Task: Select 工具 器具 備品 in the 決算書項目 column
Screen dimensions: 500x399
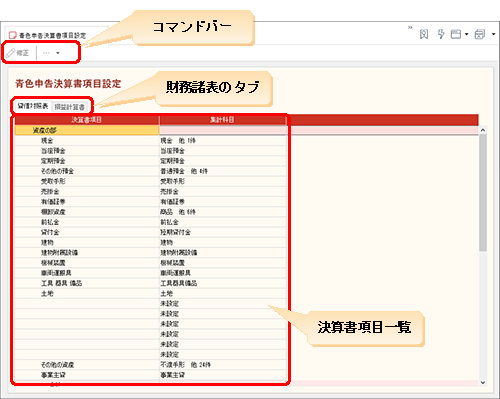Action: pyautogui.click(x=61, y=283)
